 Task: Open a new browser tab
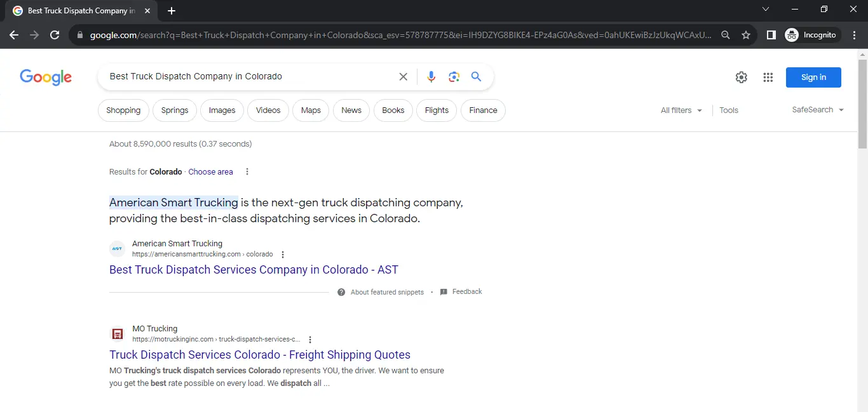(172, 11)
